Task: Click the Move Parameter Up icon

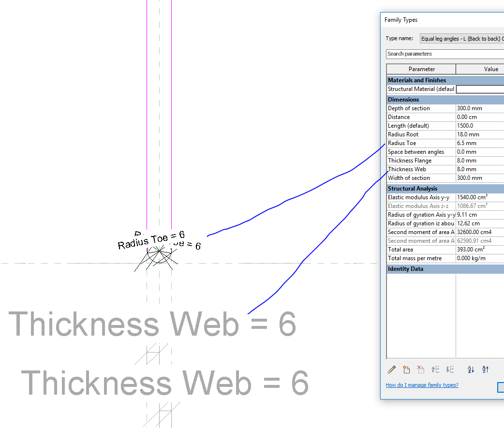Action: coord(435,369)
